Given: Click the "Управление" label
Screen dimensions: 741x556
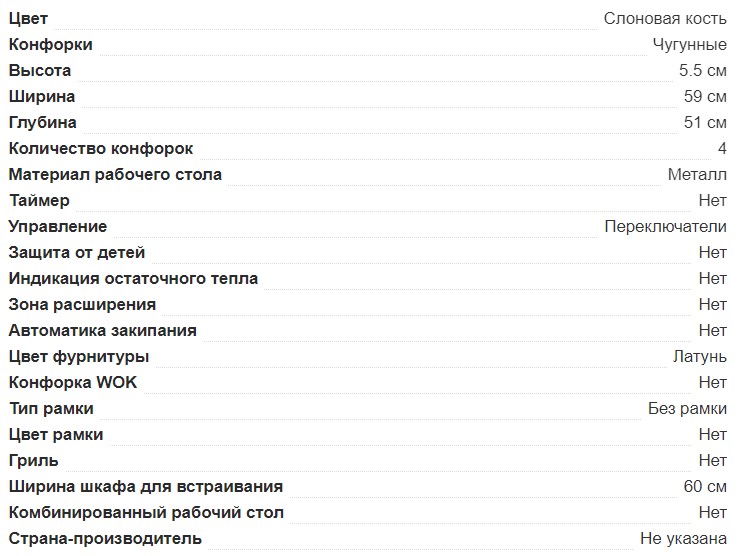Looking at the screenshot, I should pyautogui.click(x=58, y=227).
